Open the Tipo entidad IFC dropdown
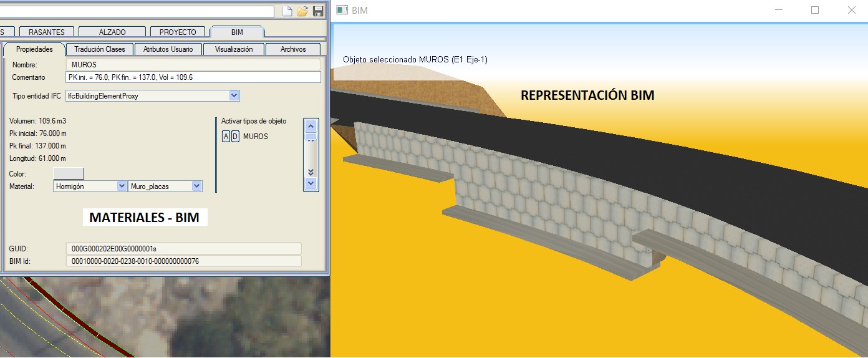Image resolution: width=868 pixels, height=358 pixels. (x=234, y=95)
